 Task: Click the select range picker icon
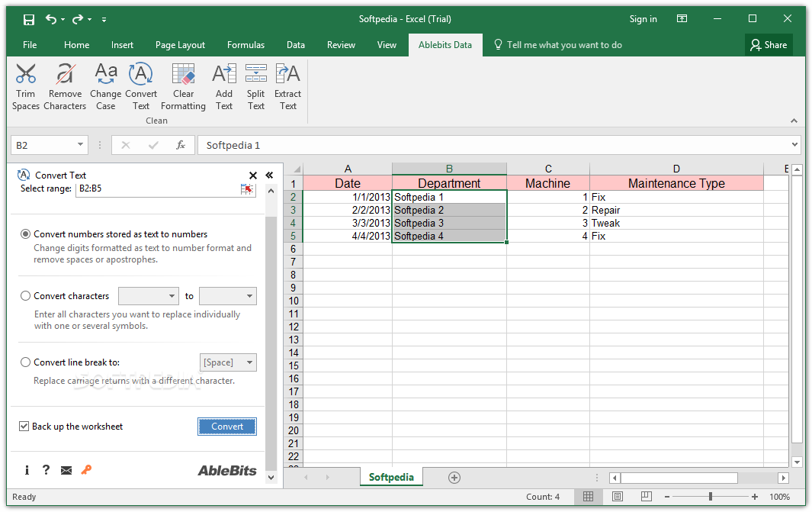[x=248, y=188]
